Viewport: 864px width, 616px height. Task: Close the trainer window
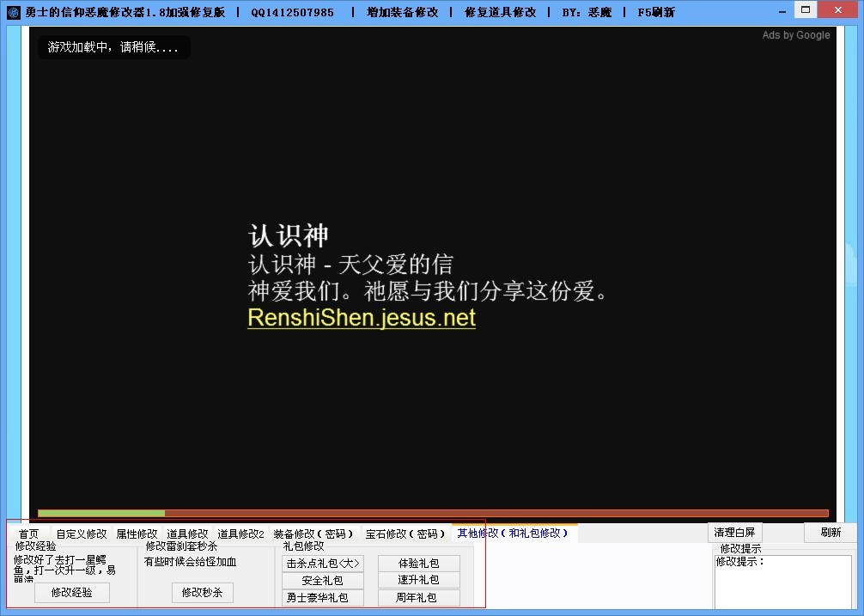click(838, 9)
